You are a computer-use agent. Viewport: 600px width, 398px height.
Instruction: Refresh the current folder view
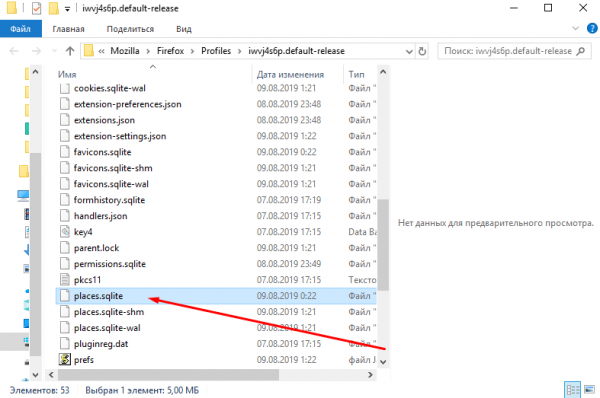(422, 51)
